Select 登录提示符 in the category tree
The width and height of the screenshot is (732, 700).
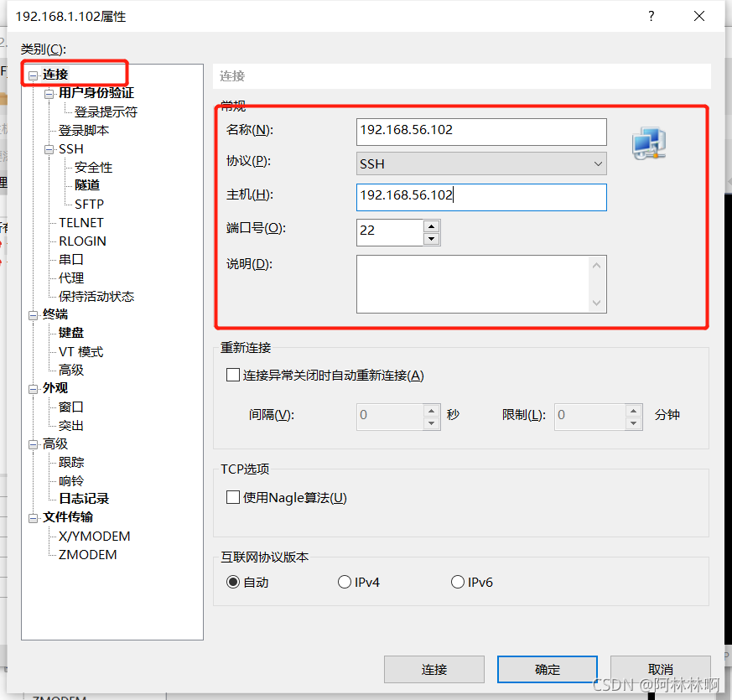(x=106, y=112)
